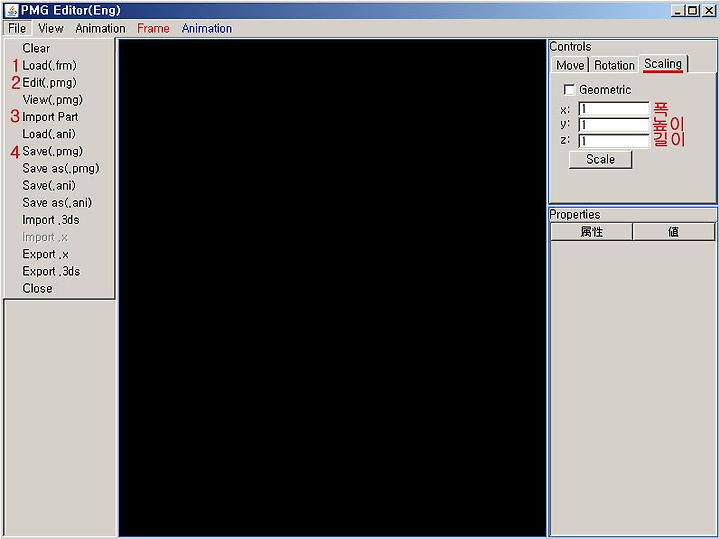Screen dimensions: 720x539
Task: Open the blue Animation menu
Action: (207, 28)
